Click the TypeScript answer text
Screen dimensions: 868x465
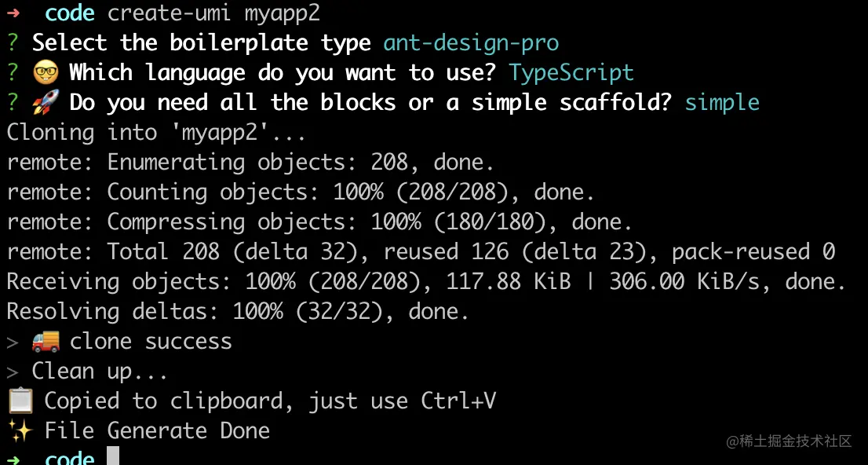click(x=571, y=73)
